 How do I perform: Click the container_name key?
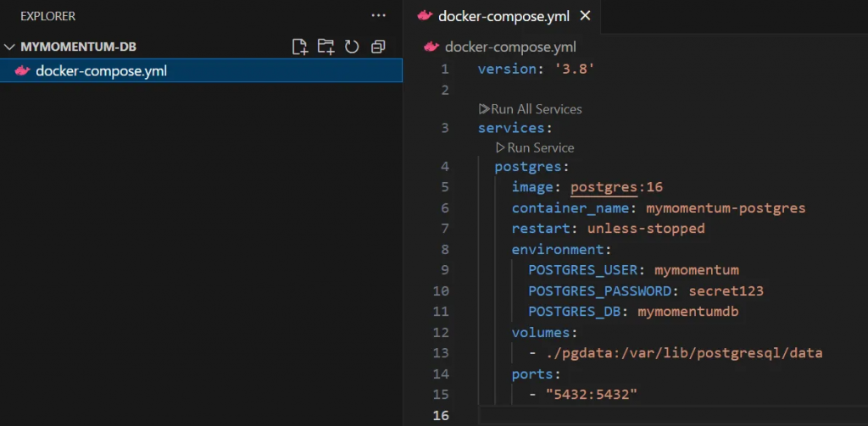pos(570,208)
